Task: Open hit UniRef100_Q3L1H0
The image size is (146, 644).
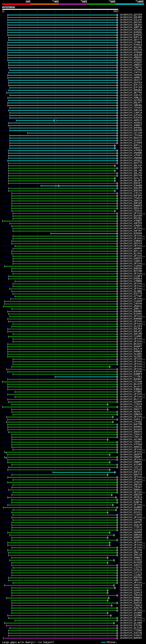Action: 131,20
